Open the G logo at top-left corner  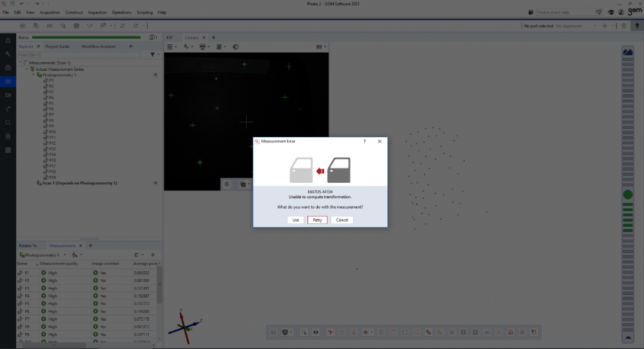click(4, 4)
